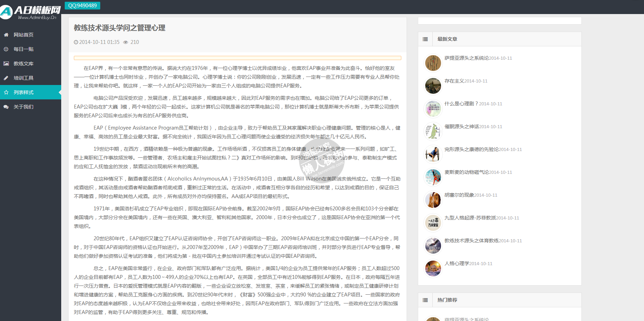Open the 网站首页 menu item

pyautogui.click(x=24, y=35)
